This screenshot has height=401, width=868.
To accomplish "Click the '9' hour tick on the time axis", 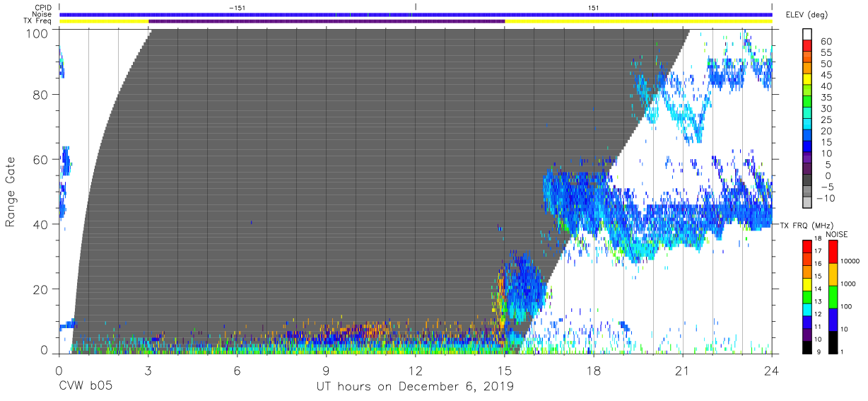I will 327,370.
